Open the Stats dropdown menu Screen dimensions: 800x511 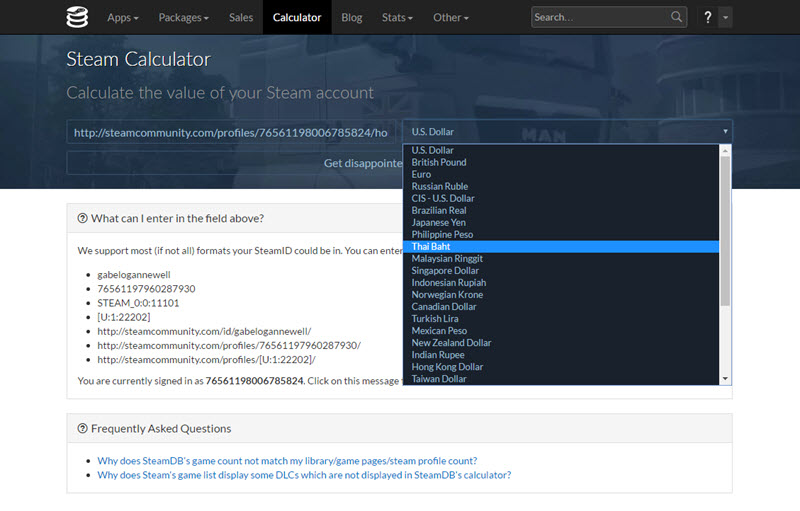point(397,17)
